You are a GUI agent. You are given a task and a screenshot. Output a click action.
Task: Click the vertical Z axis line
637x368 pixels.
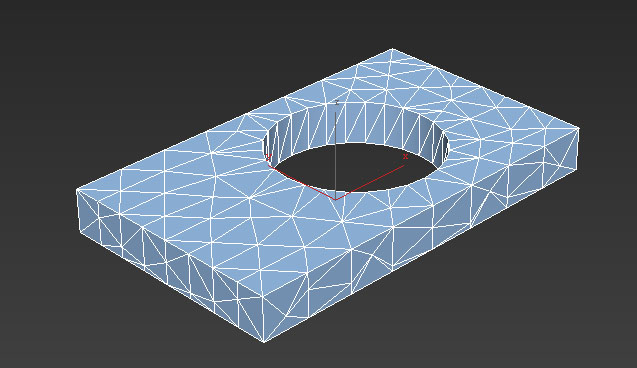tap(335, 154)
